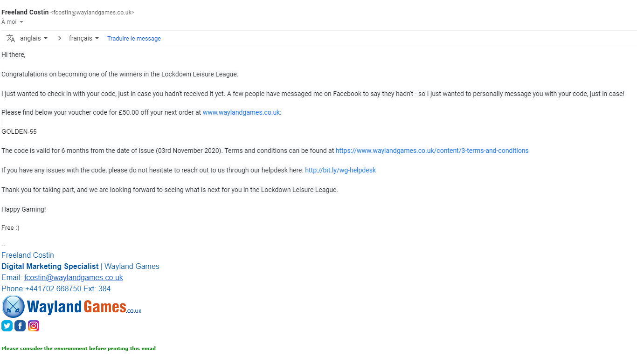Click the arrow between anglais and français
This screenshot has width=637, height=364.
tap(59, 38)
